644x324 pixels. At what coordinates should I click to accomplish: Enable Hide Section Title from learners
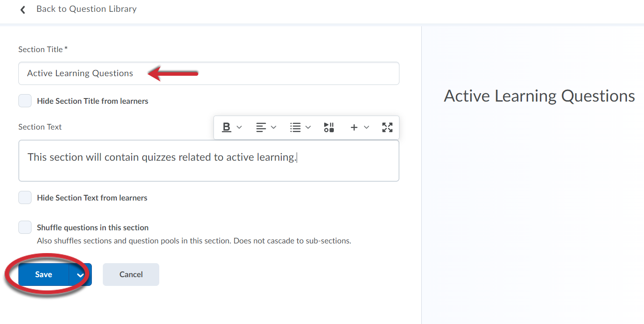click(25, 101)
